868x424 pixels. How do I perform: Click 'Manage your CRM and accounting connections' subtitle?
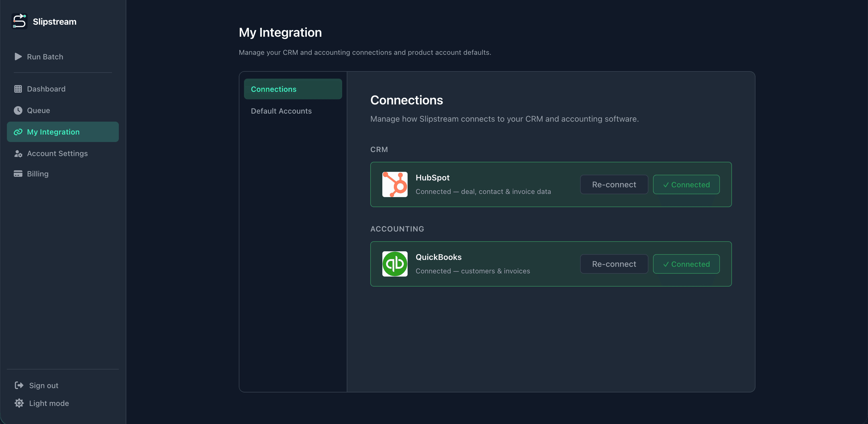point(365,52)
